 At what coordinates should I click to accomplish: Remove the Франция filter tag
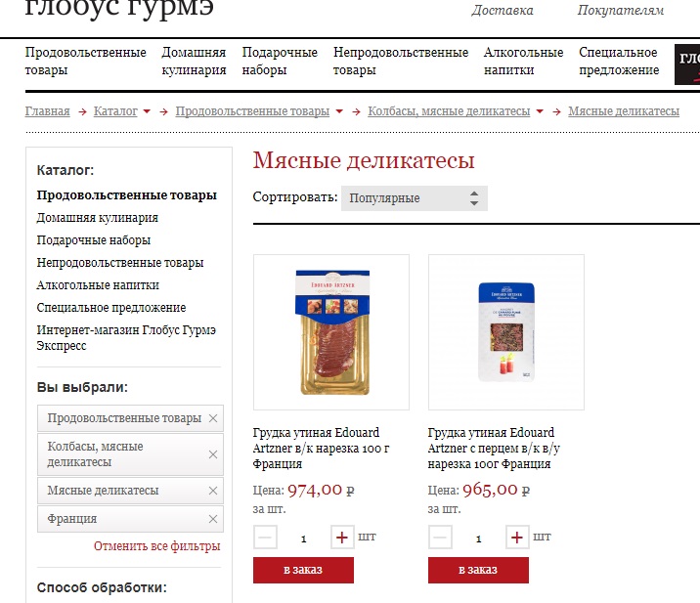click(213, 519)
